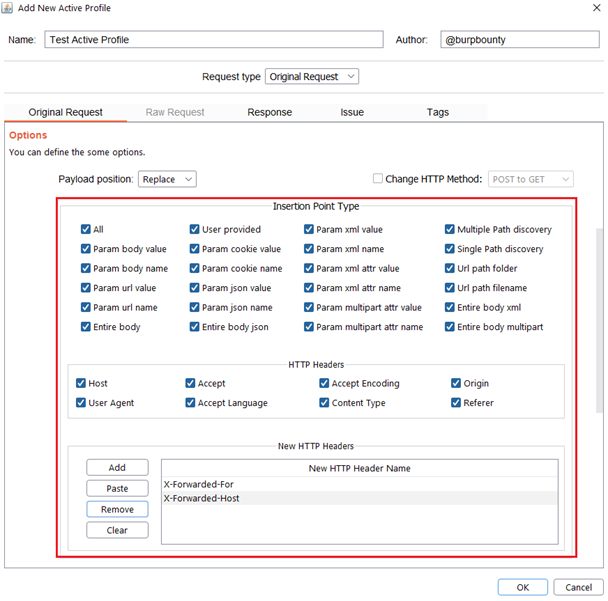Viewport: 608px width, 601px height.
Task: Switch to the Response tab
Action: [x=269, y=113]
